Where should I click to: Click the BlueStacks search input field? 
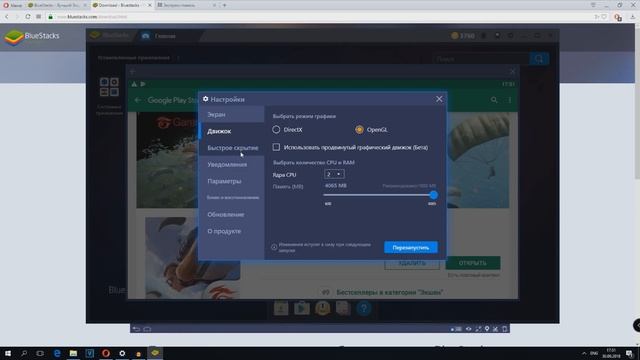481,59
